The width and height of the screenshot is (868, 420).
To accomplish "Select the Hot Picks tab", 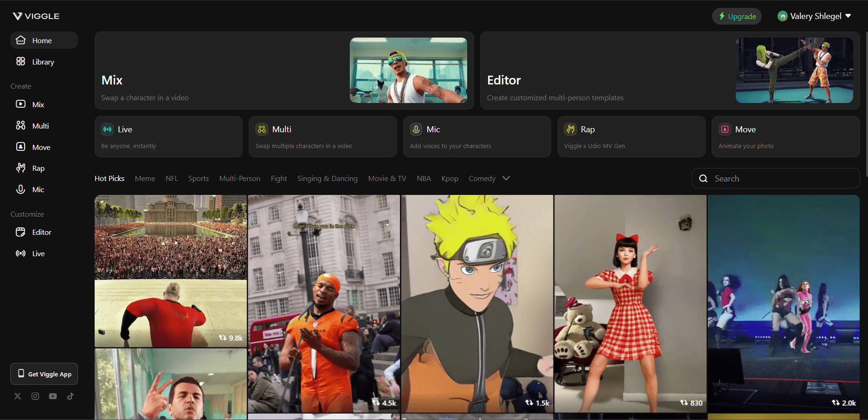I will [x=109, y=179].
